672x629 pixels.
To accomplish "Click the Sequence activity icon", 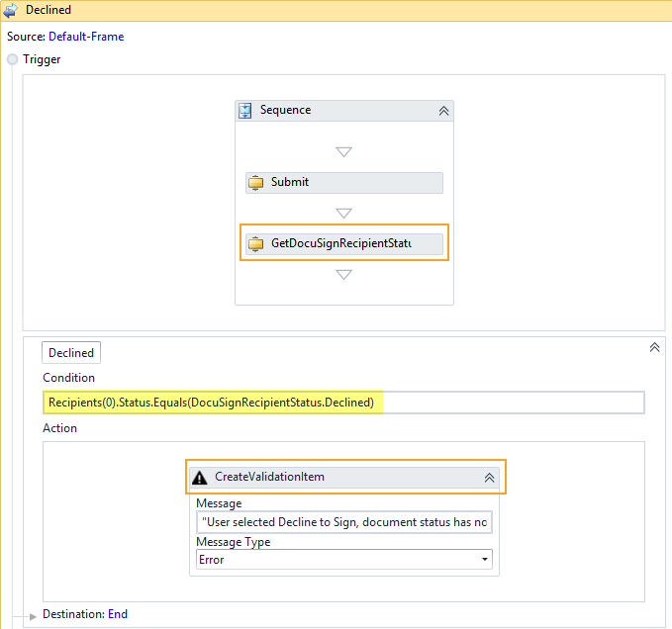I will (245, 111).
